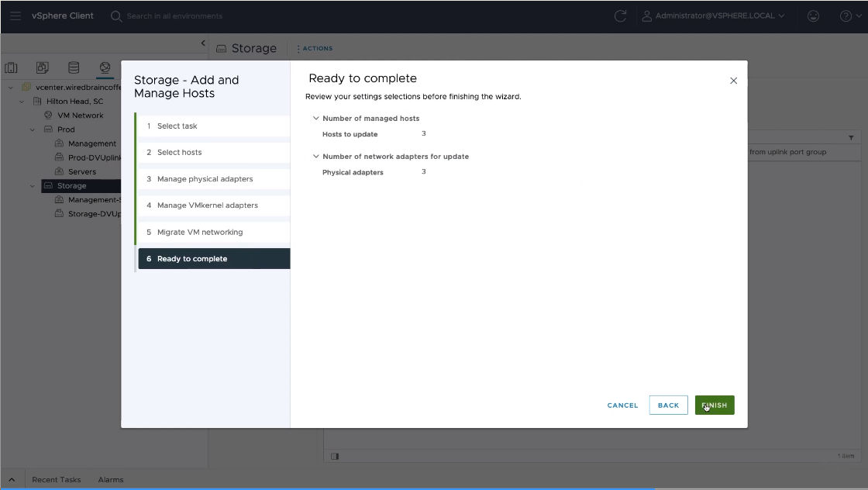Viewport: 868px width, 490px height.
Task: Switch to VMs and Templates inventory icon
Action: [43, 68]
